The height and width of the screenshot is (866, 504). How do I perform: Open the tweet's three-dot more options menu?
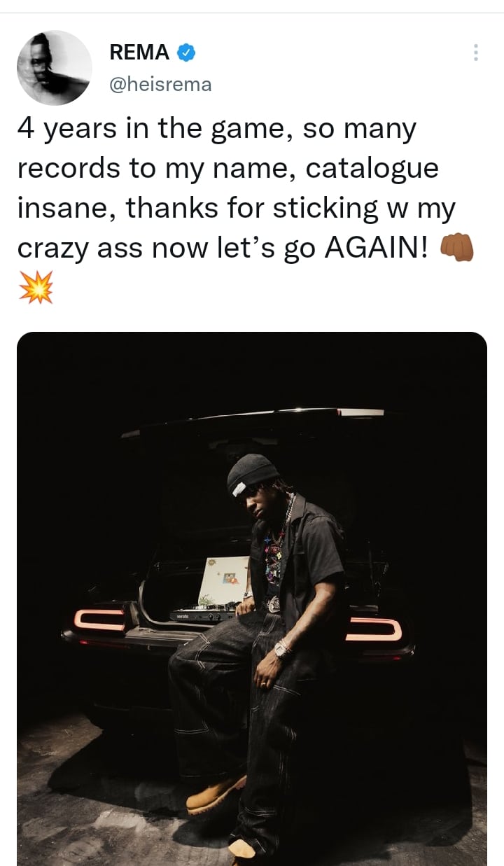[x=476, y=53]
